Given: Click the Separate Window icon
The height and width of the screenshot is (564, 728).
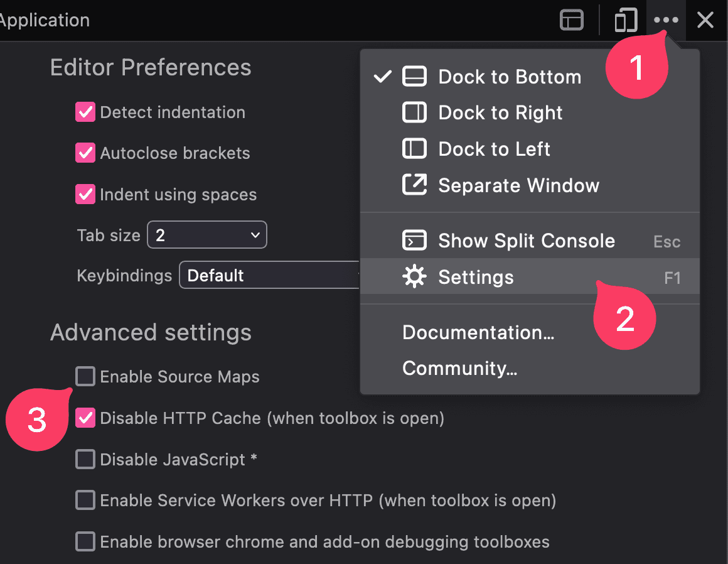Looking at the screenshot, I should click(414, 185).
